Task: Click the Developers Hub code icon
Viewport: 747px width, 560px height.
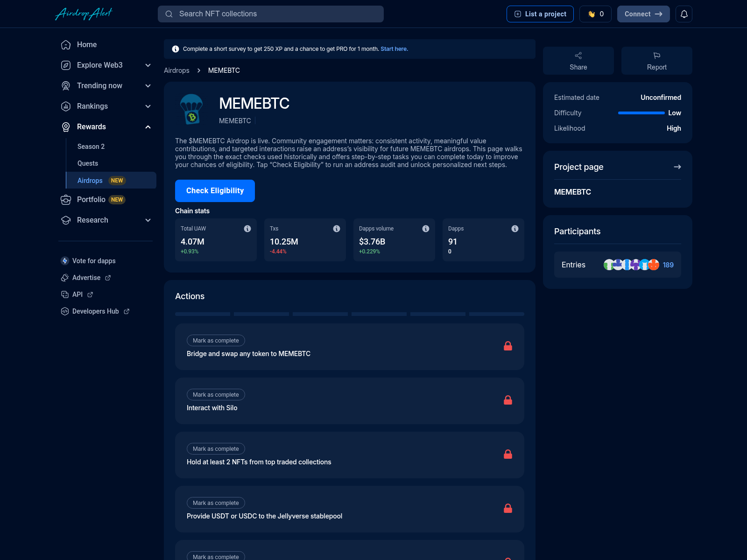Action: (x=65, y=311)
